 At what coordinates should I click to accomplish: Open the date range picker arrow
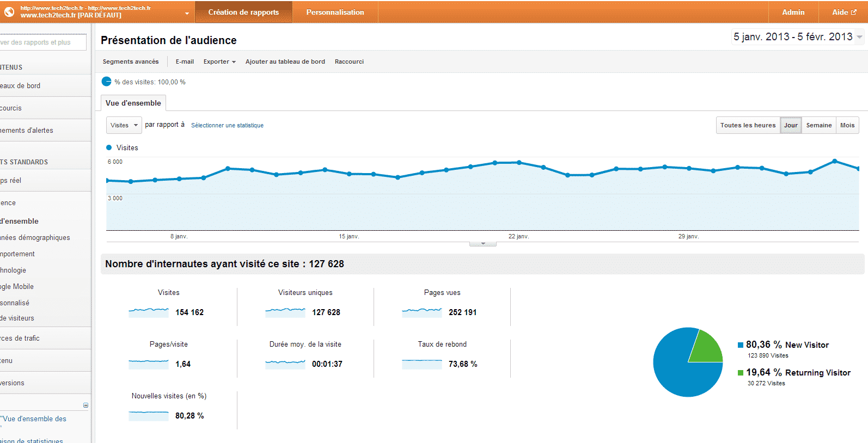pyautogui.click(x=859, y=37)
